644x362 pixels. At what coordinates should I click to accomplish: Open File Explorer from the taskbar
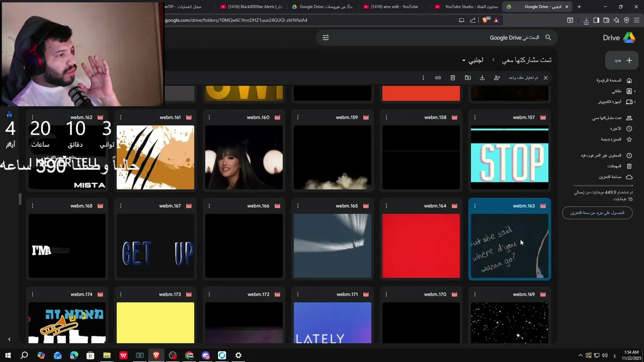coord(107,355)
